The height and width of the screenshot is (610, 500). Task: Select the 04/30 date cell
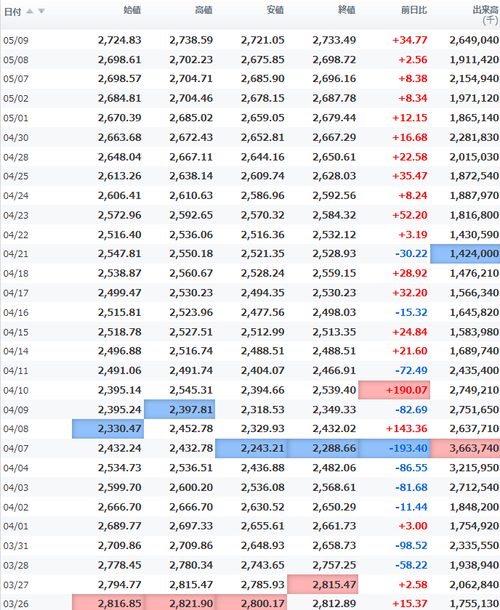[16, 138]
